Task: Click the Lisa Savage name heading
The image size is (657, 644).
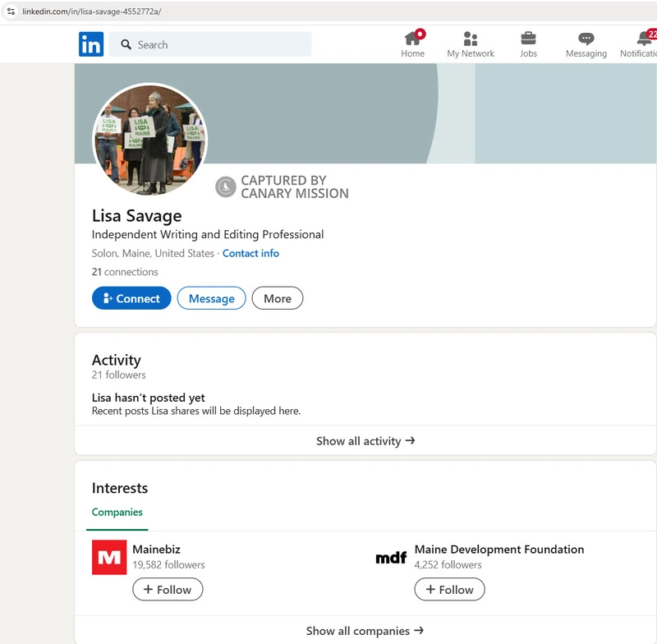Action: click(x=136, y=215)
